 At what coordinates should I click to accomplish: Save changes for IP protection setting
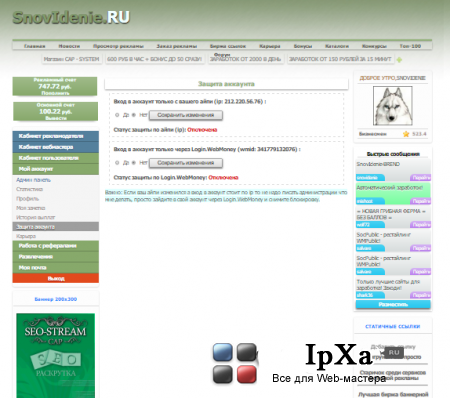tap(186, 115)
